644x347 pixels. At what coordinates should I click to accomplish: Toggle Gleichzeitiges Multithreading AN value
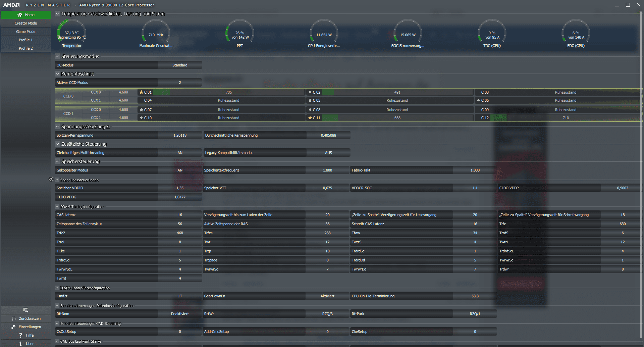coord(180,153)
